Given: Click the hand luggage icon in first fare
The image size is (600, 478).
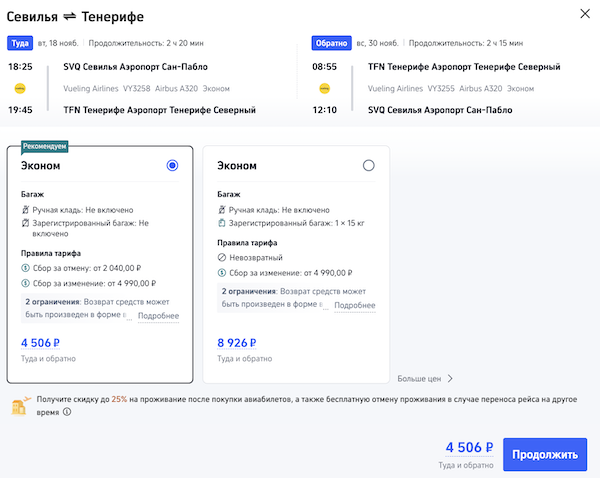Looking at the screenshot, I should tap(25, 210).
